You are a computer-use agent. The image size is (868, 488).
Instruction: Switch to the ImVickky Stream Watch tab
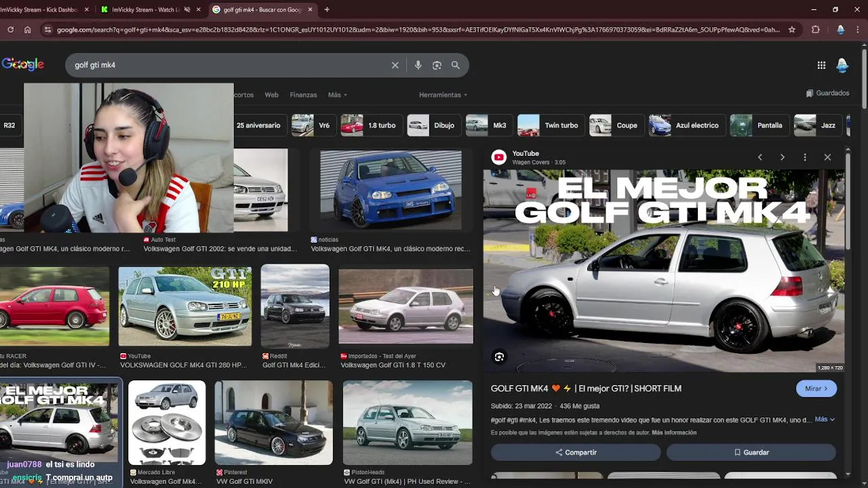pyautogui.click(x=149, y=9)
